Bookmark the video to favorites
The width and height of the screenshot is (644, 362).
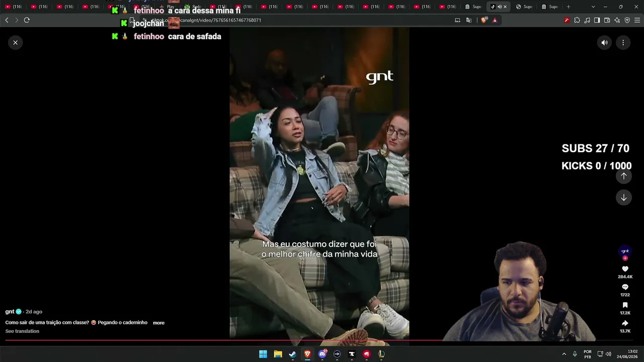tap(625, 305)
